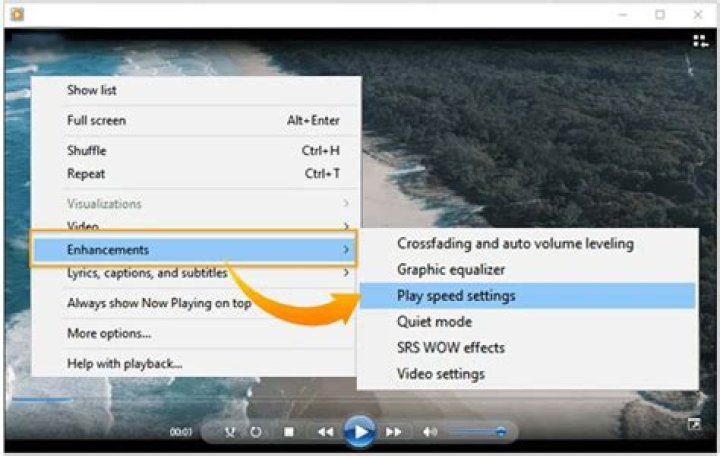This screenshot has height=456, width=720.
Task: Click the Stop button
Action: tap(289, 432)
